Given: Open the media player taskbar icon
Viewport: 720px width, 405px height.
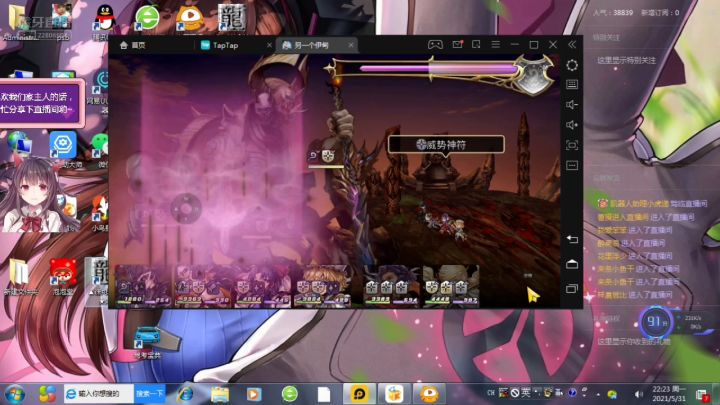Looking at the screenshot, I should [254, 394].
